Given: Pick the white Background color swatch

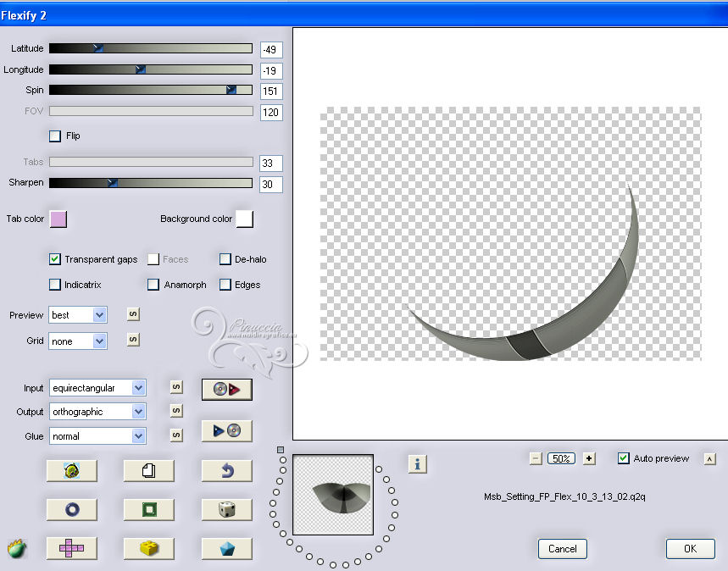Looking at the screenshot, I should [245, 219].
